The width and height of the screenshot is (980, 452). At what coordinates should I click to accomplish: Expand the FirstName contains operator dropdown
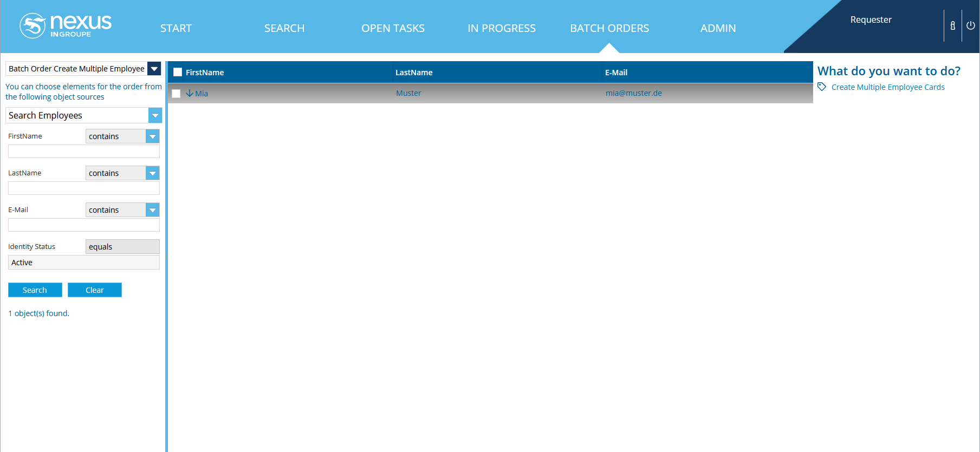coord(153,136)
